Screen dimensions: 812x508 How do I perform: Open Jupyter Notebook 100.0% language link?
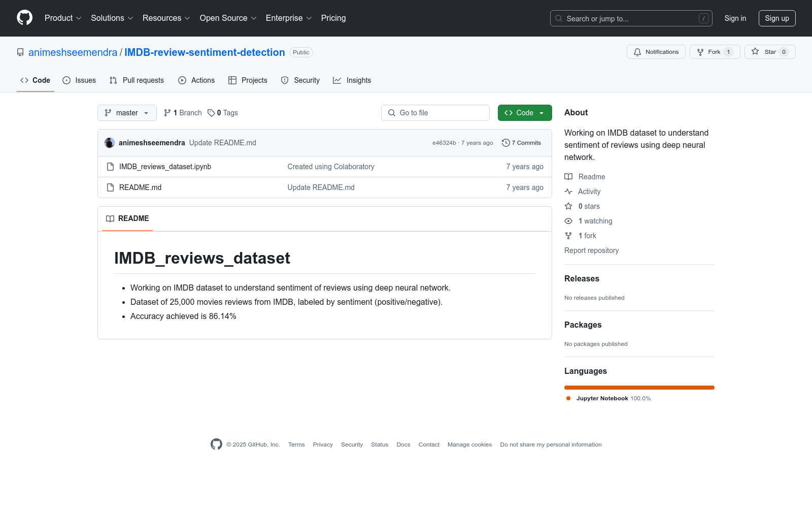tap(608, 398)
